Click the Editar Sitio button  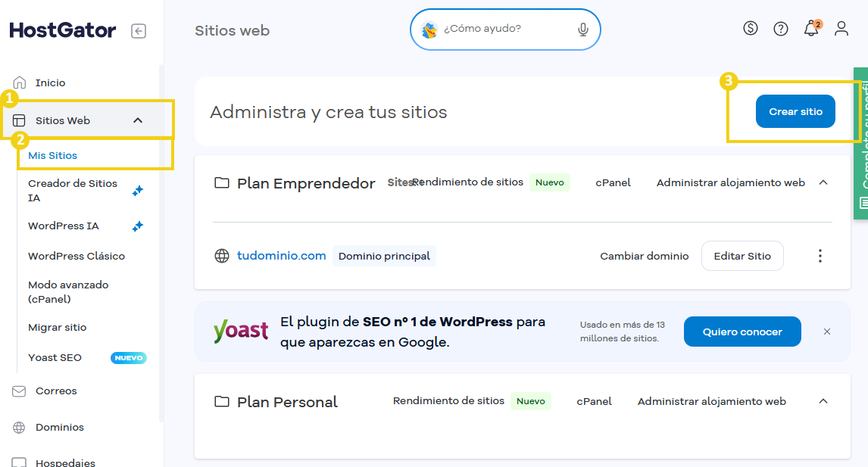click(x=742, y=256)
